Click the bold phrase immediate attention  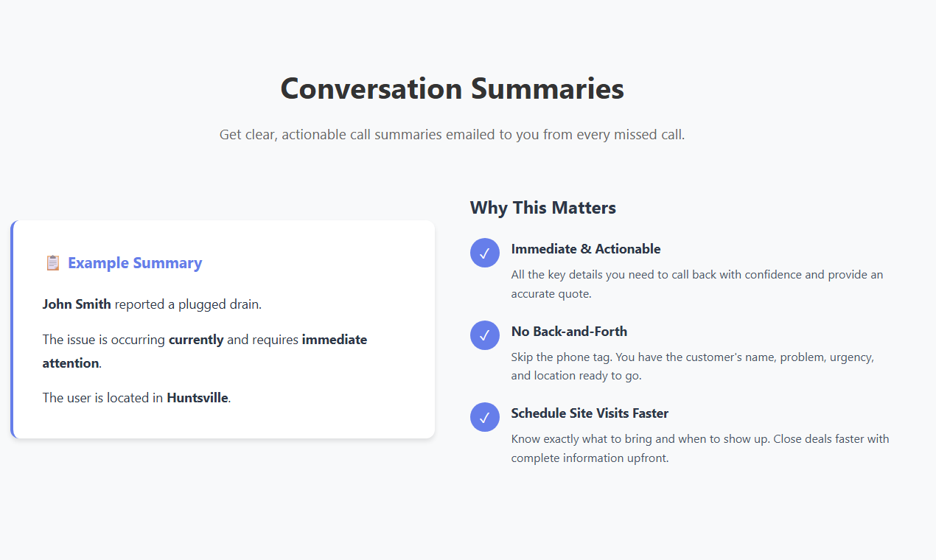click(x=205, y=351)
